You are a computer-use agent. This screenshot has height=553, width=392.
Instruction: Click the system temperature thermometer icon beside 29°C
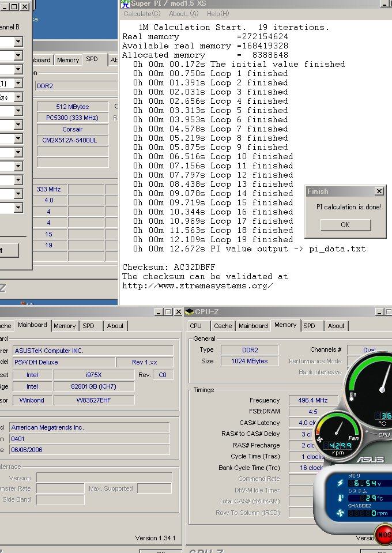(x=341, y=498)
